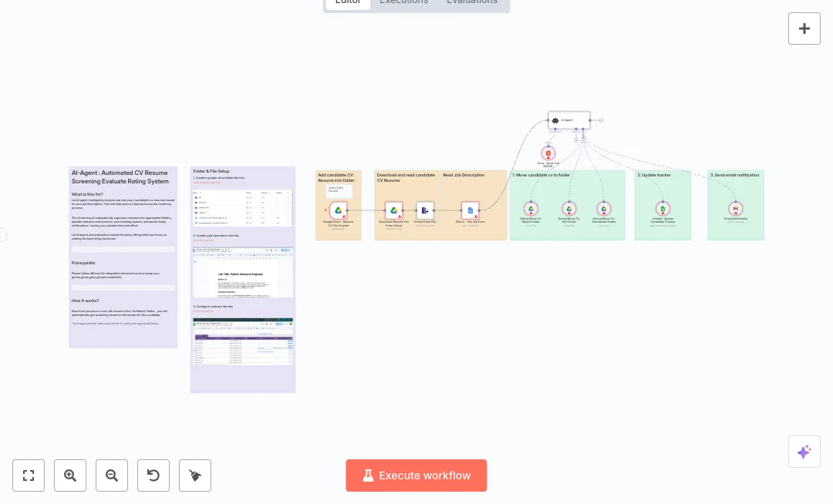Switch to the Executions tab
Screen dimensions: 833x504
403,2
